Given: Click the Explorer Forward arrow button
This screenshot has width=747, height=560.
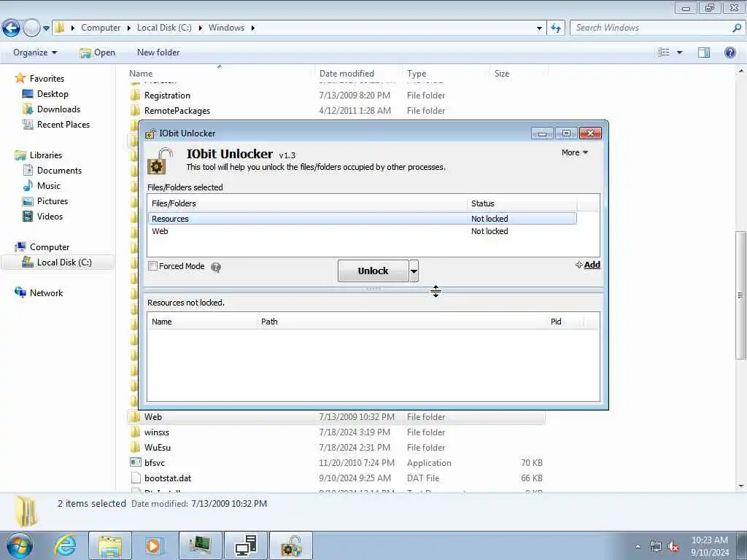Looking at the screenshot, I should (x=31, y=28).
